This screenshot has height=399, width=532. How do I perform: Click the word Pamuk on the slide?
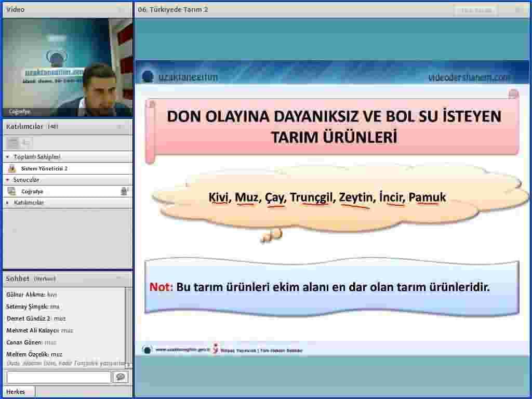pyautogui.click(x=427, y=197)
